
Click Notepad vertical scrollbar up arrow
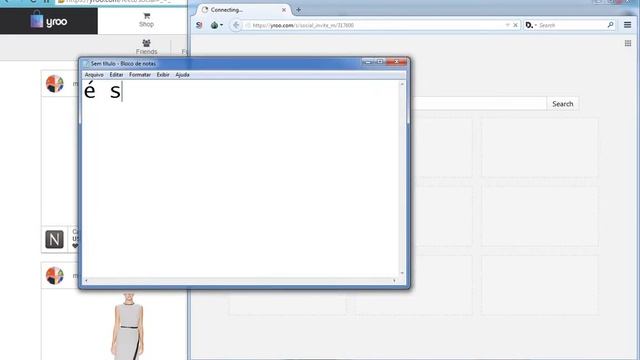pos(402,84)
